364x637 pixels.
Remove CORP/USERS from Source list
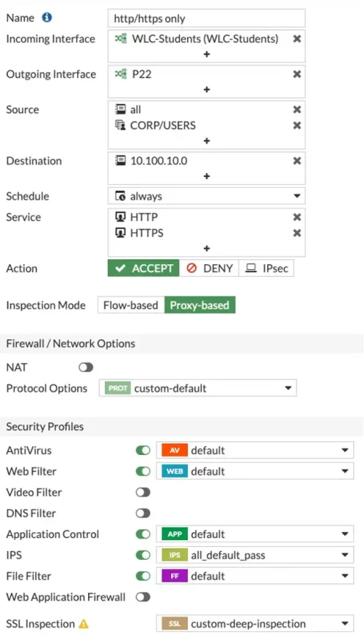pyautogui.click(x=297, y=125)
